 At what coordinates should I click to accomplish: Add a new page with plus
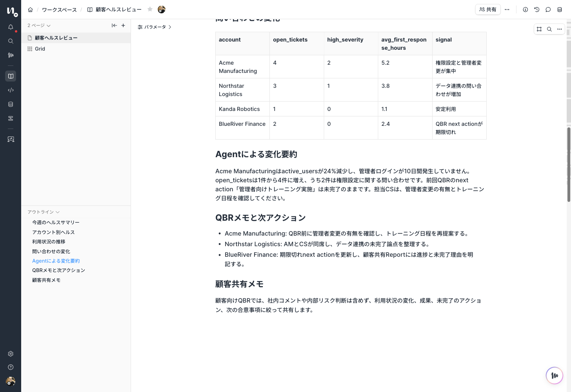(123, 25)
